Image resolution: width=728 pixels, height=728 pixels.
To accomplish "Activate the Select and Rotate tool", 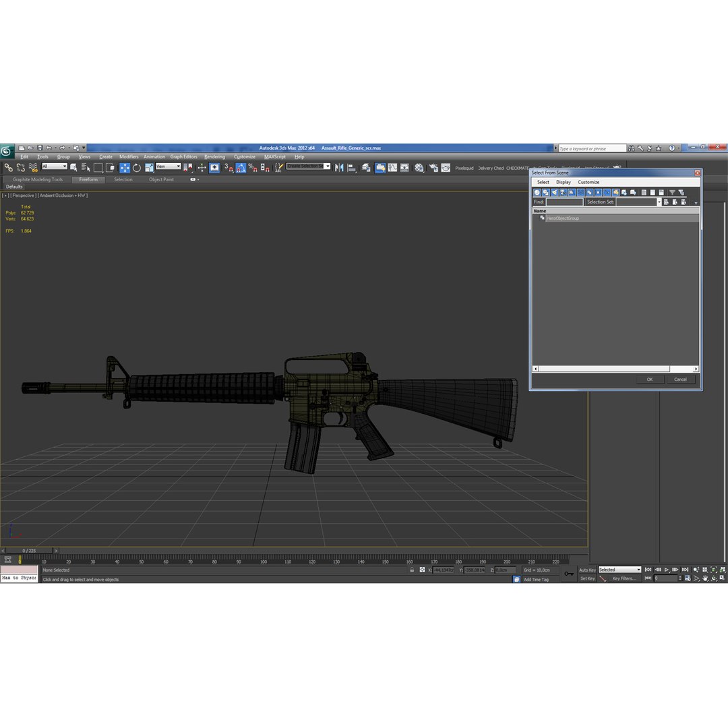I will tap(136, 168).
